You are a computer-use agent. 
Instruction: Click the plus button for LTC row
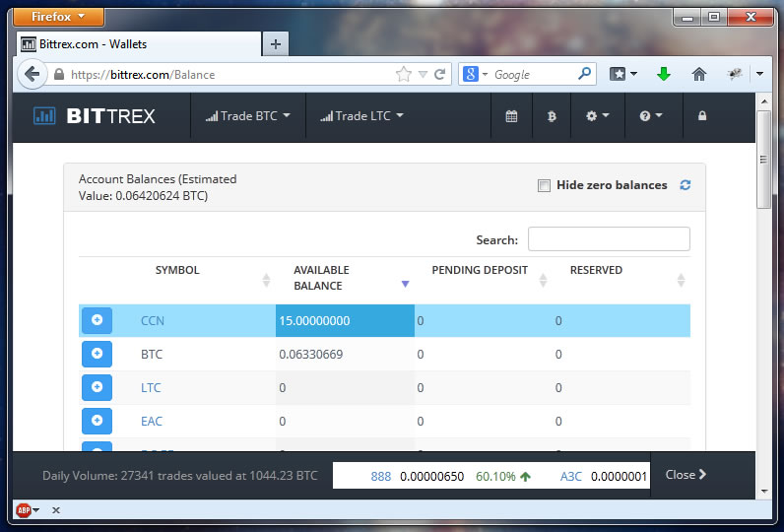97,387
